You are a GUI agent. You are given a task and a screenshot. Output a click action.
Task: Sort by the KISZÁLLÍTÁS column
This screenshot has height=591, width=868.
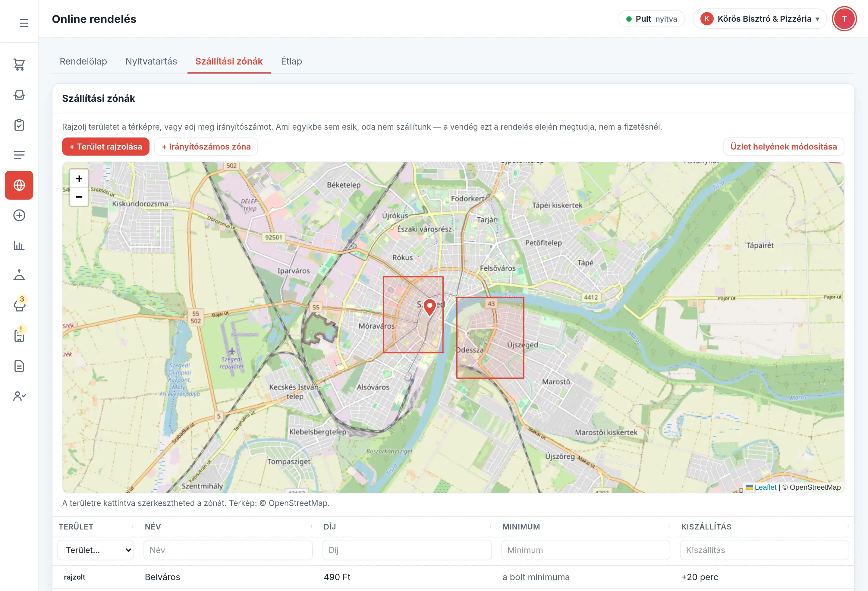(765, 527)
